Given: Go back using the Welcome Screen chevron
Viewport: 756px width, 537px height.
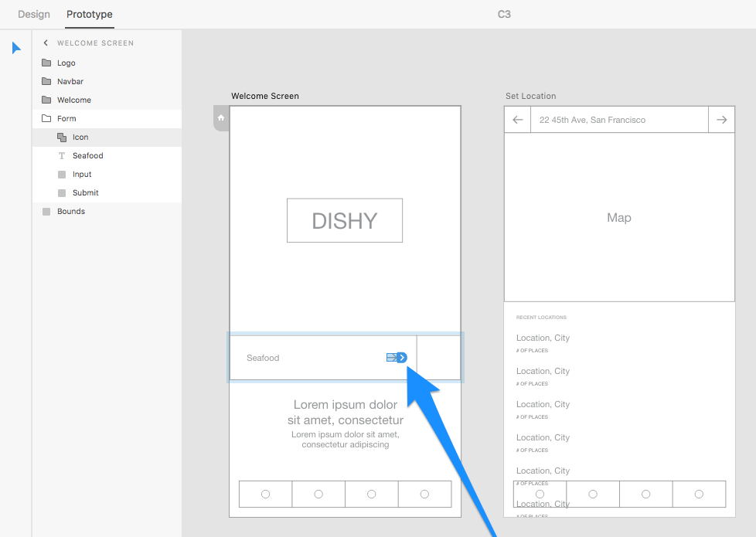Looking at the screenshot, I should [46, 43].
